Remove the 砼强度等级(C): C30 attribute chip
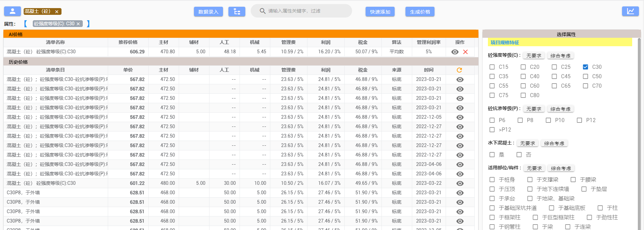Image resolution: width=644 pixels, height=230 pixels. pos(78,24)
